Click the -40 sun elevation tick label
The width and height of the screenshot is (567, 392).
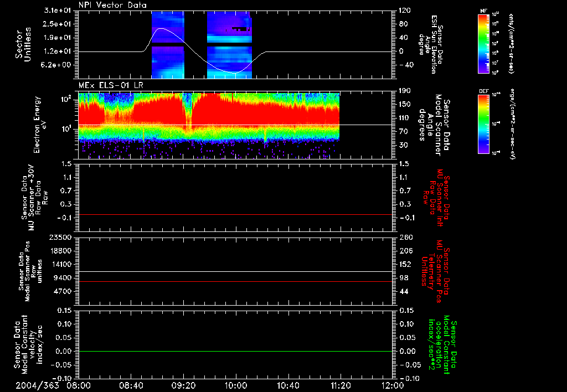tap(406, 65)
